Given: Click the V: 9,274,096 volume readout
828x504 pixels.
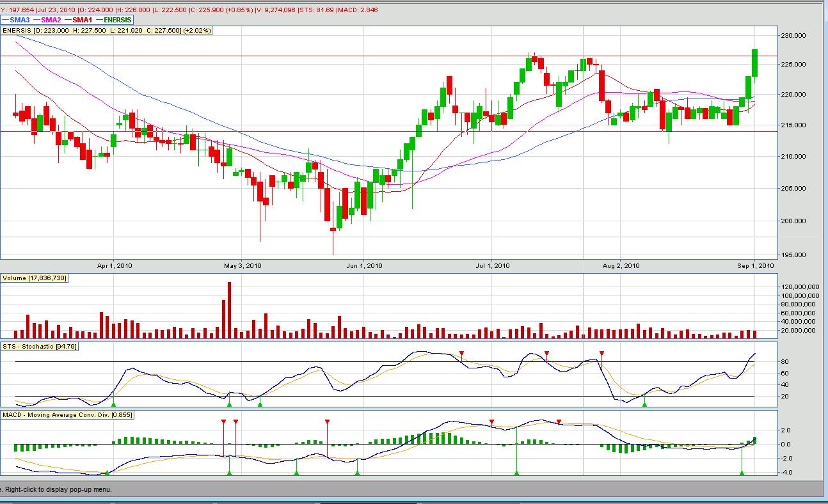Looking at the screenshot, I should click(x=276, y=10).
